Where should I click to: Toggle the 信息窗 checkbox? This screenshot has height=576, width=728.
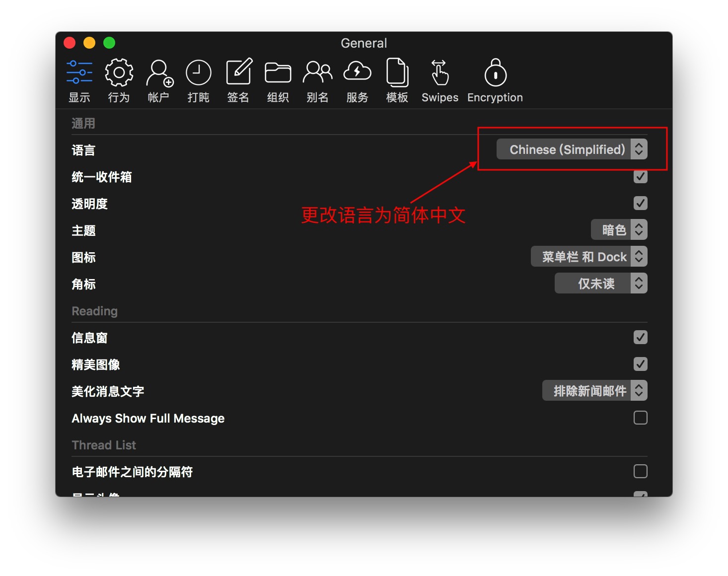(x=641, y=337)
